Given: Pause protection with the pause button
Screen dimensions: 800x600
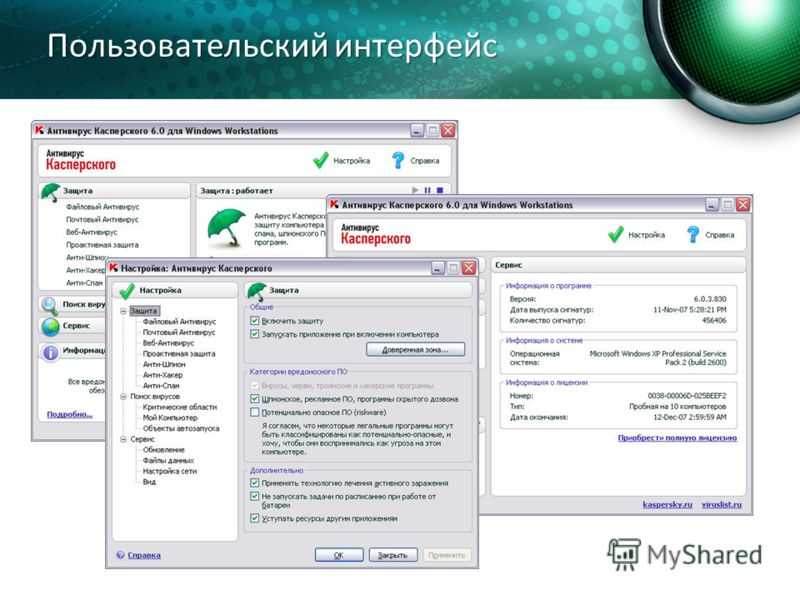Looking at the screenshot, I should pyautogui.click(x=428, y=190).
